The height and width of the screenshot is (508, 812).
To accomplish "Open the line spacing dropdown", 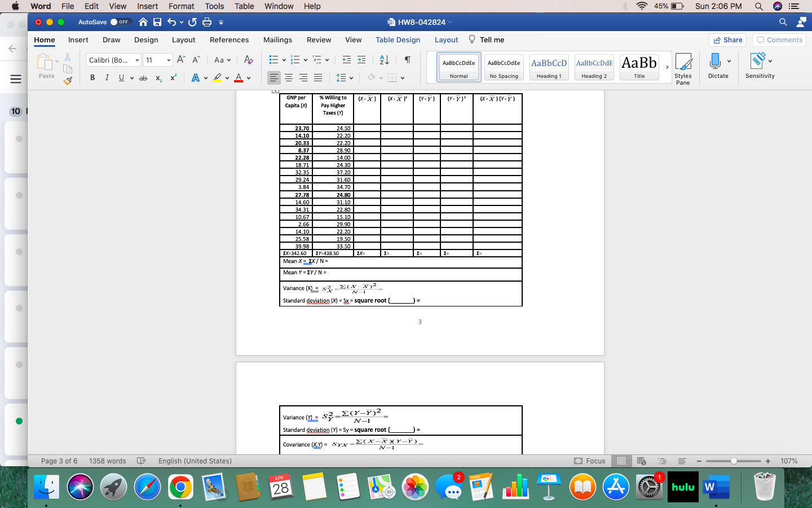I will click(x=344, y=78).
